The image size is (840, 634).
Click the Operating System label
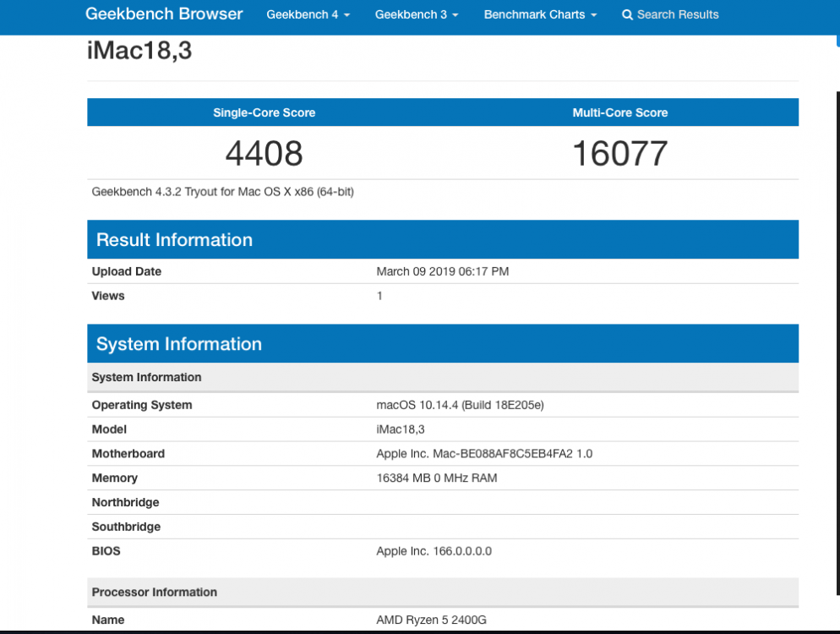pos(141,405)
